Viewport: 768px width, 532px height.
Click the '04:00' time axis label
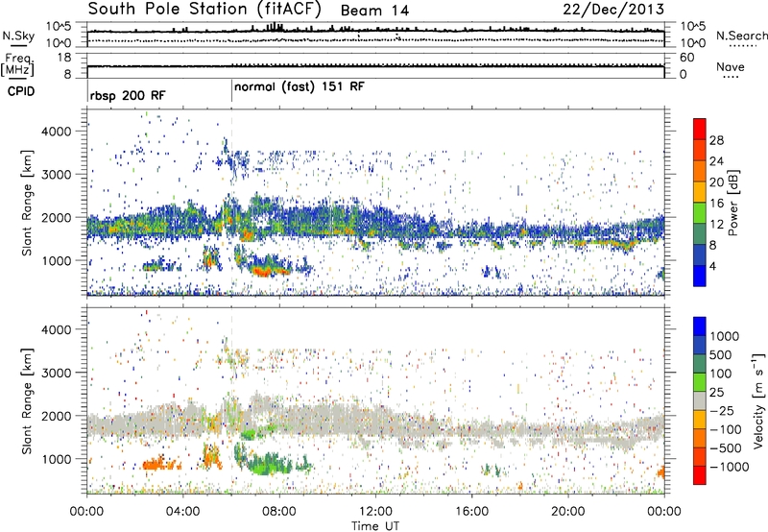click(x=182, y=512)
